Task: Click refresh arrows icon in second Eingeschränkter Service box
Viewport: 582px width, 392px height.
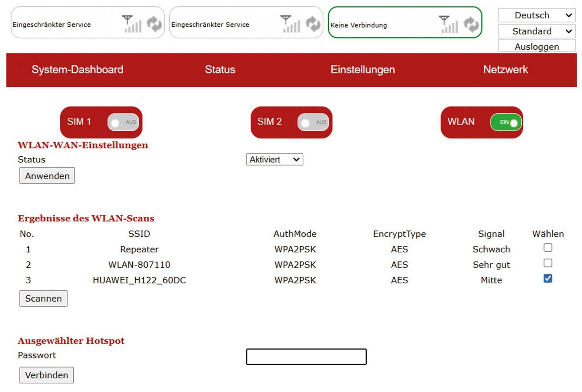Action: pyautogui.click(x=313, y=24)
